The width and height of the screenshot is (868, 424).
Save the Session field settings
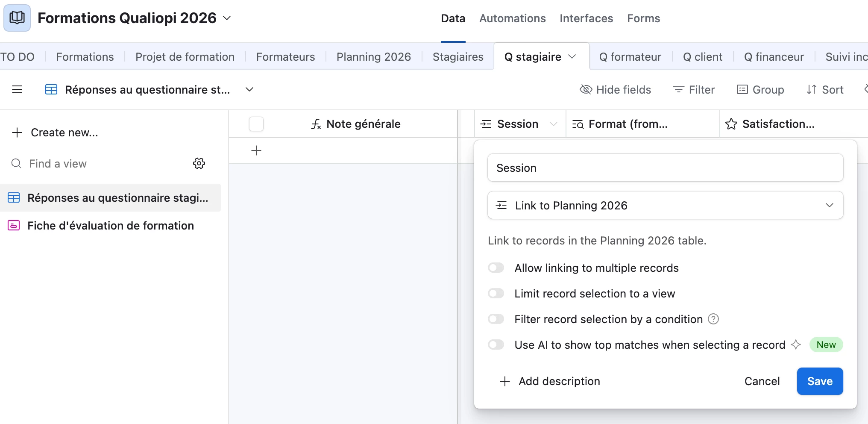820,381
